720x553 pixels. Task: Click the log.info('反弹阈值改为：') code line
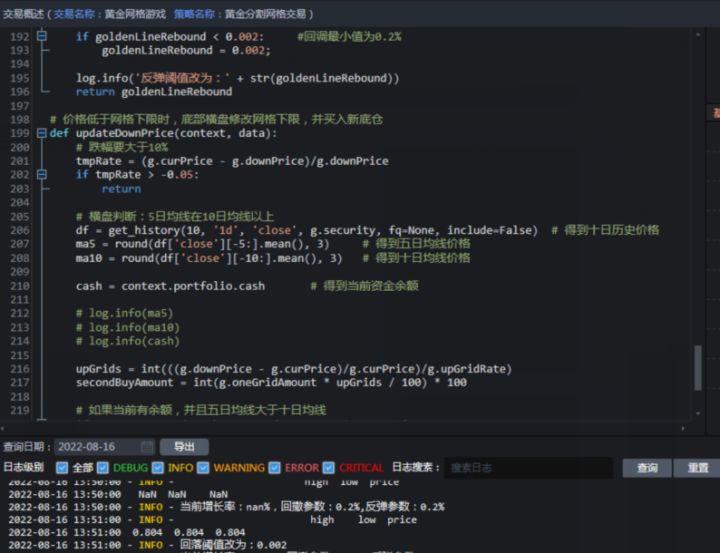coord(237,78)
